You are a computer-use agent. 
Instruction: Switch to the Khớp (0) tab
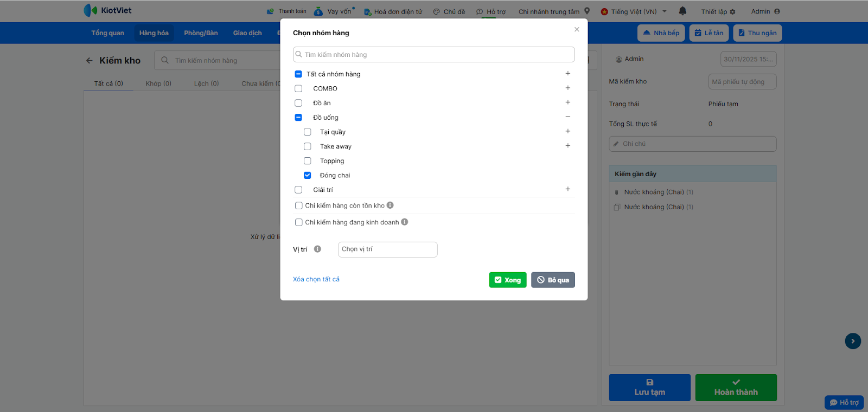158,83
